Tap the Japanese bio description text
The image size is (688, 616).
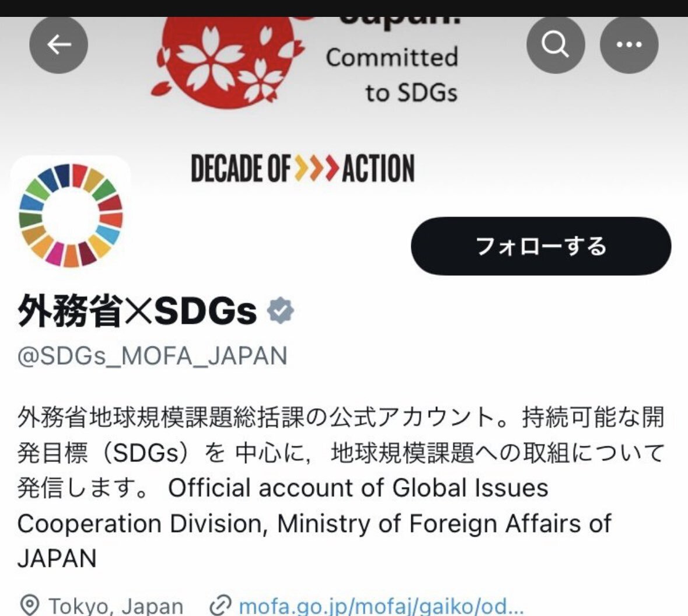pos(341,452)
